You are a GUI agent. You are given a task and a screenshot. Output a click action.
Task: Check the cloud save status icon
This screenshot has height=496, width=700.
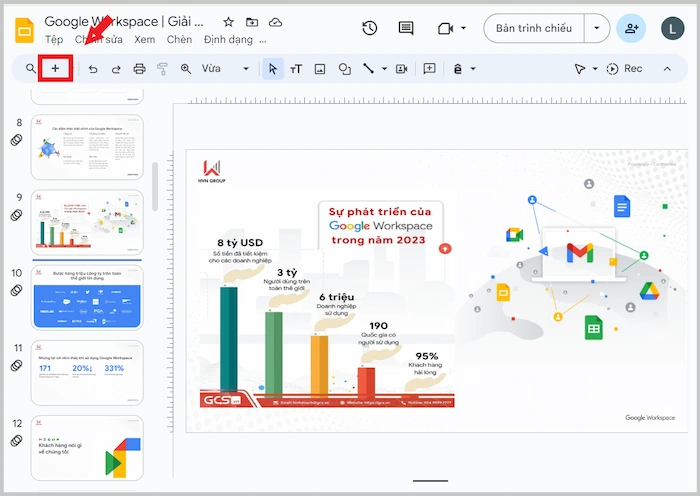coord(275,22)
